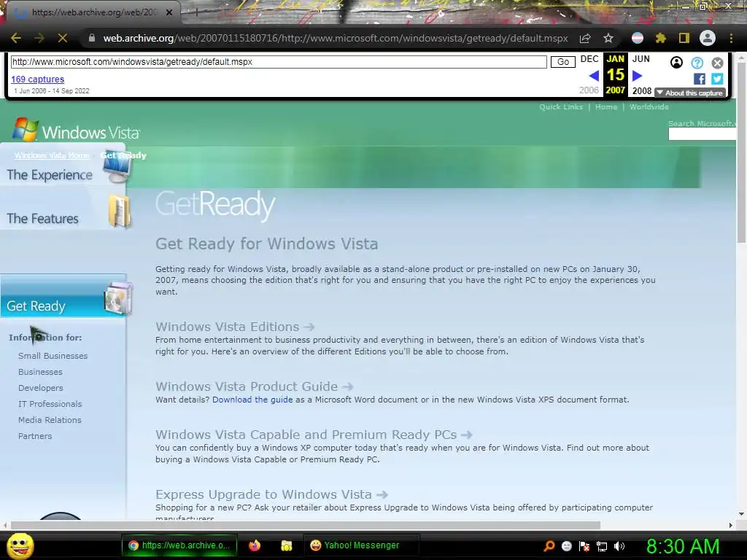Open Small Businesses information link
This screenshot has height=560, width=747.
[53, 356]
